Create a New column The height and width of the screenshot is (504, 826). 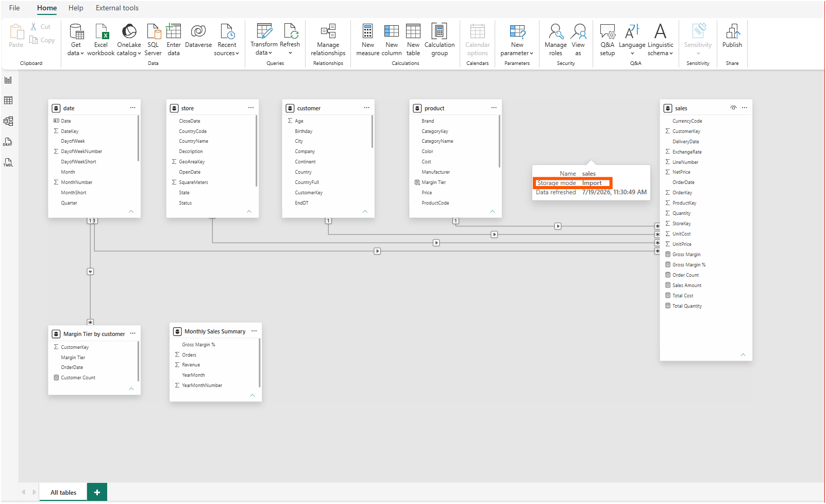(392, 40)
